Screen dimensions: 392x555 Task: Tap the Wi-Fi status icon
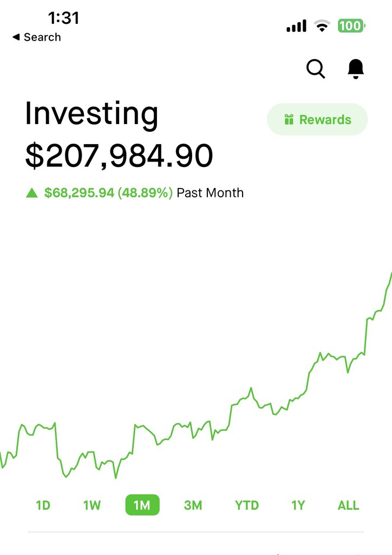coord(322,26)
